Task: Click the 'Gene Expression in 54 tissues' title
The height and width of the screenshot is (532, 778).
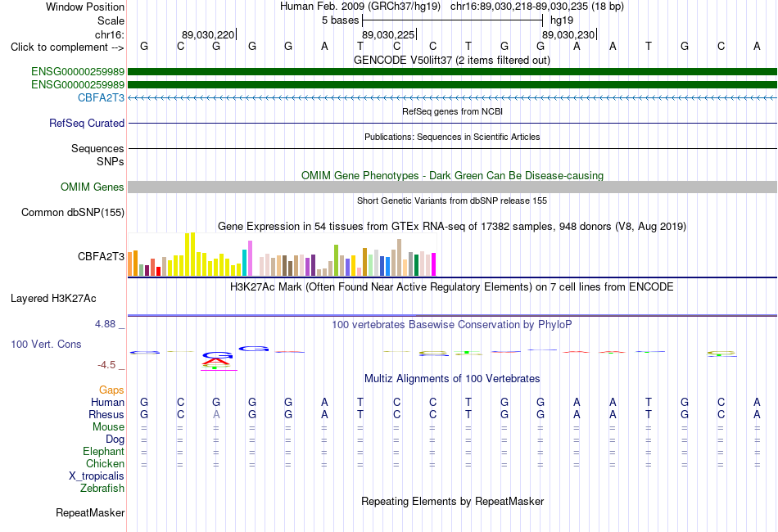Action: 452,227
